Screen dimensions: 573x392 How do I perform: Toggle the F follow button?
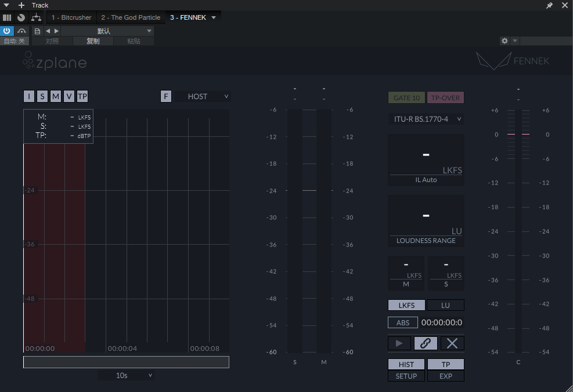coord(166,96)
